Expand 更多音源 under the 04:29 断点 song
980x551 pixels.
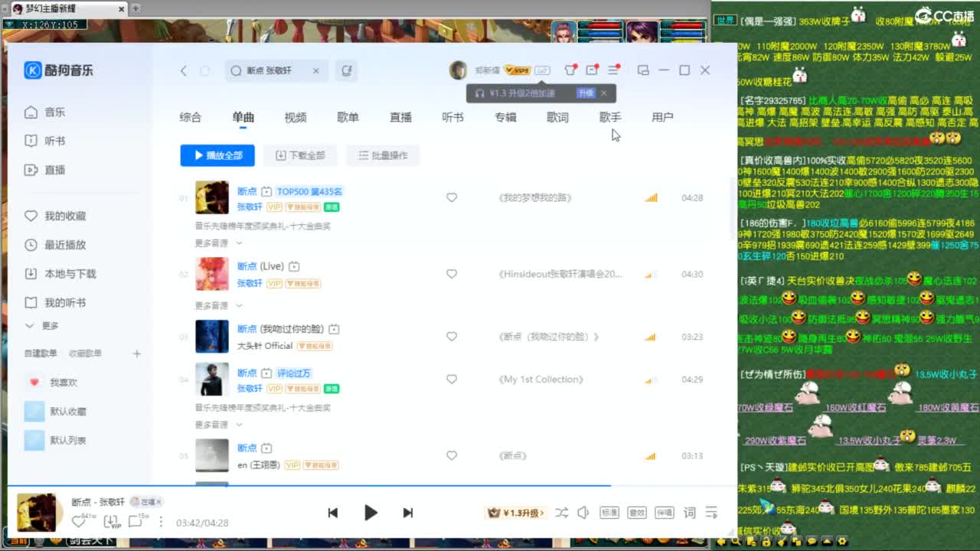219,425
